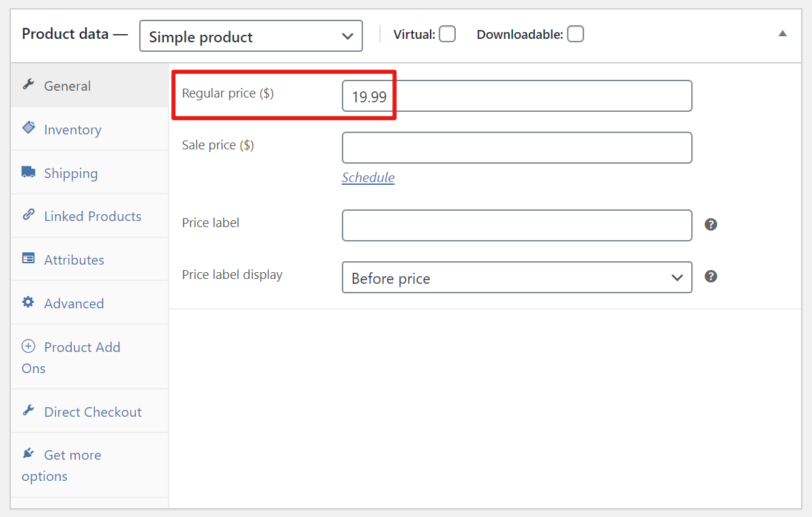Viewport: 812px width, 517px height.
Task: Open help tooltip for Price label display
Action: click(710, 276)
